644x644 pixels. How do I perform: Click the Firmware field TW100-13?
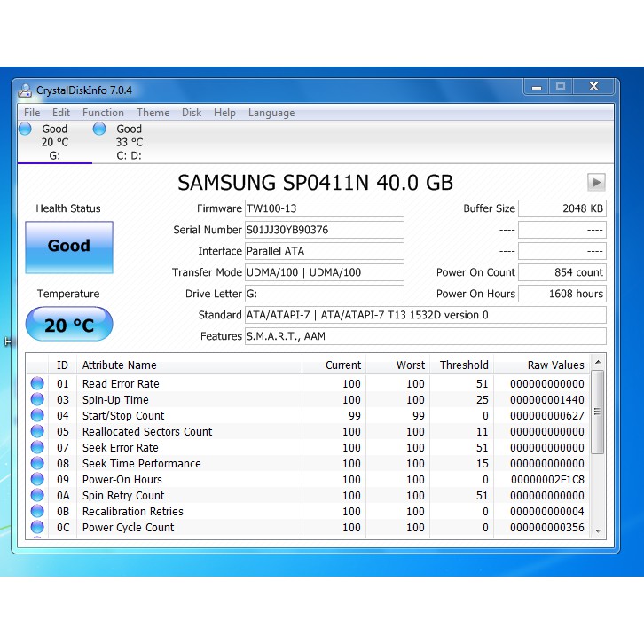(x=325, y=208)
